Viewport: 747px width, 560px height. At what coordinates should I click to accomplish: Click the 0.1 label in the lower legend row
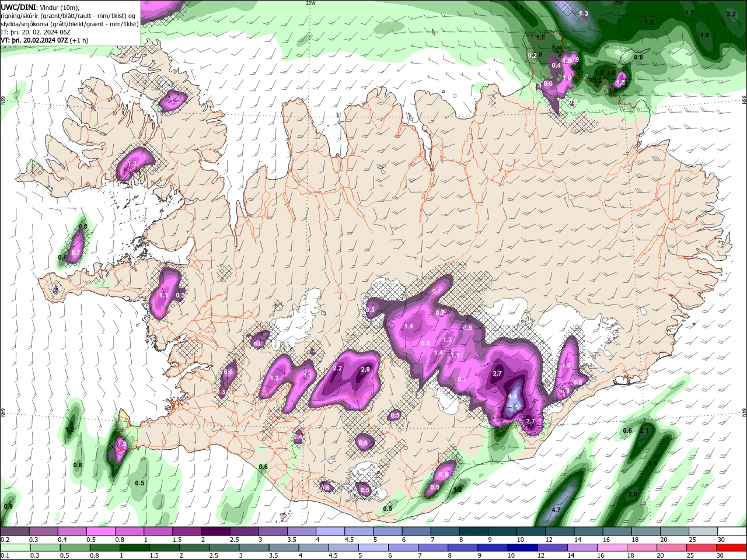(5, 556)
